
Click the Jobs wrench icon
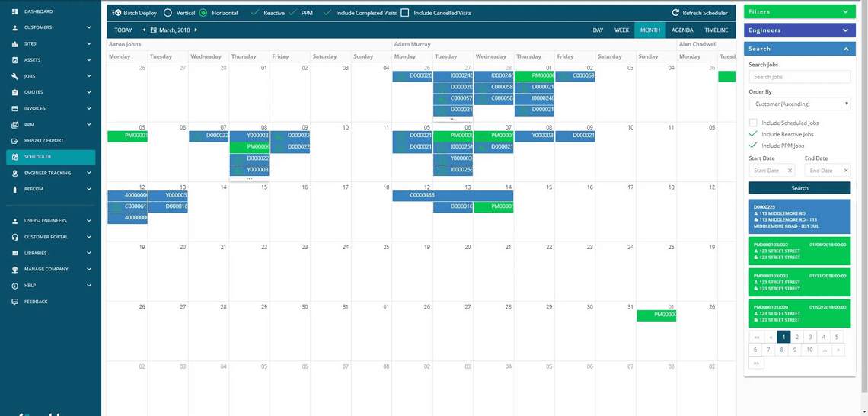[14, 76]
